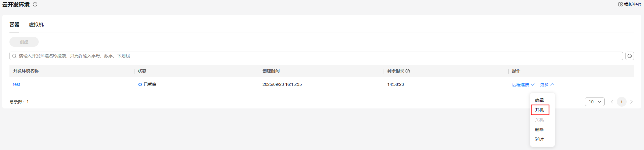
Task: Collapse the 更多 actions menu
Action: (x=547, y=85)
